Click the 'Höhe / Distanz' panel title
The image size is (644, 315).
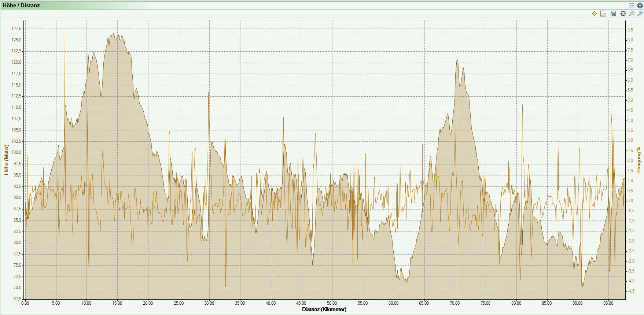tap(21, 5)
